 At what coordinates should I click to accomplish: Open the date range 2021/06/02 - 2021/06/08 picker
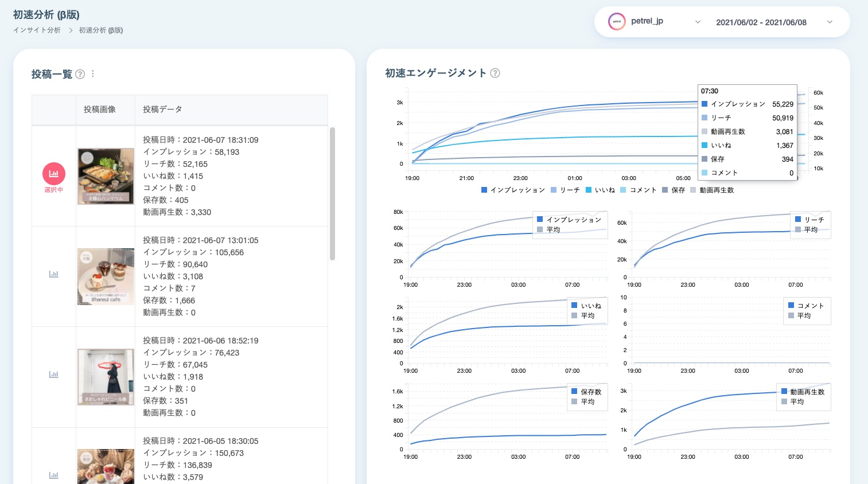pyautogui.click(x=761, y=22)
